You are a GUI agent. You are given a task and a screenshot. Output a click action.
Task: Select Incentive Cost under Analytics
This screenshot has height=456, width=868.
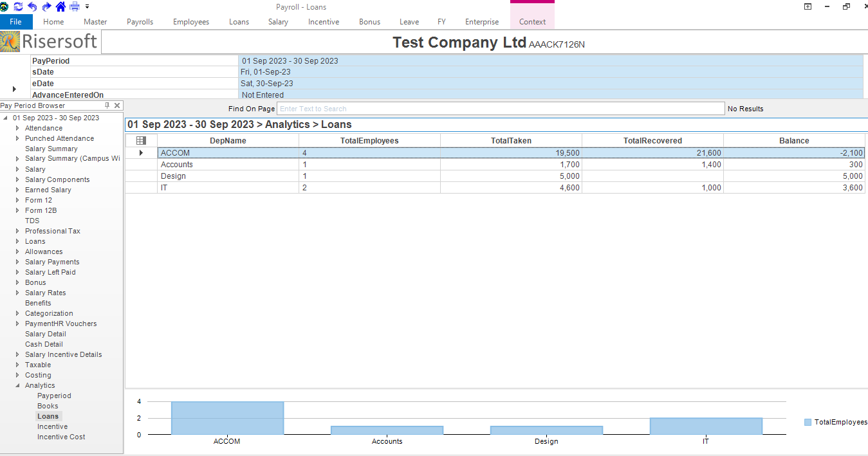pyautogui.click(x=61, y=437)
